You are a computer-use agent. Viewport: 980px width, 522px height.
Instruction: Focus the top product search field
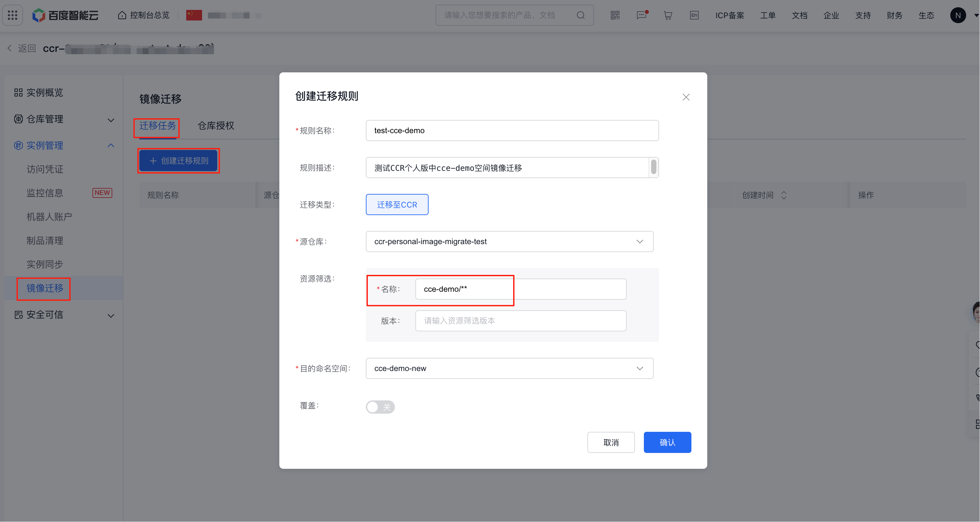point(514,15)
